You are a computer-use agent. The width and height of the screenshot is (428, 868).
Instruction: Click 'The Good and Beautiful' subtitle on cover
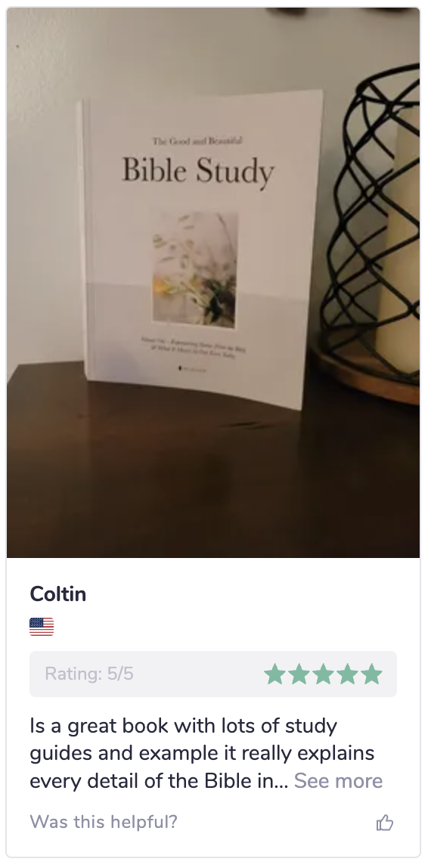197,141
